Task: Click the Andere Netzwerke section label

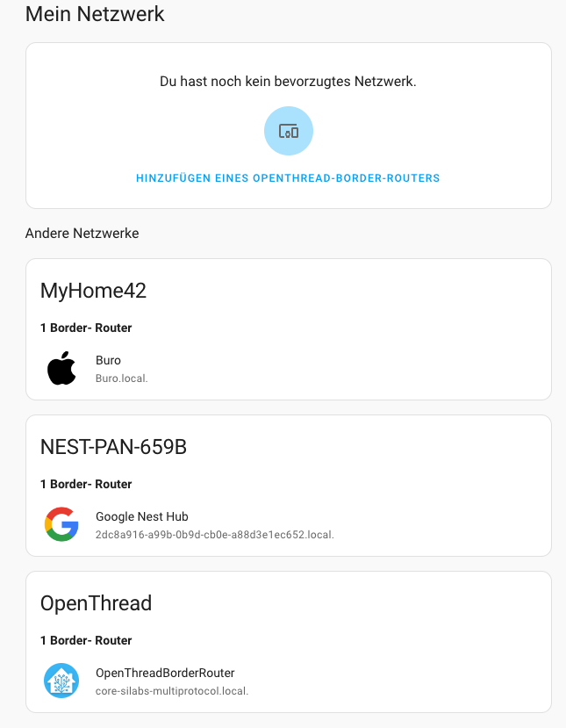Action: 82,233
